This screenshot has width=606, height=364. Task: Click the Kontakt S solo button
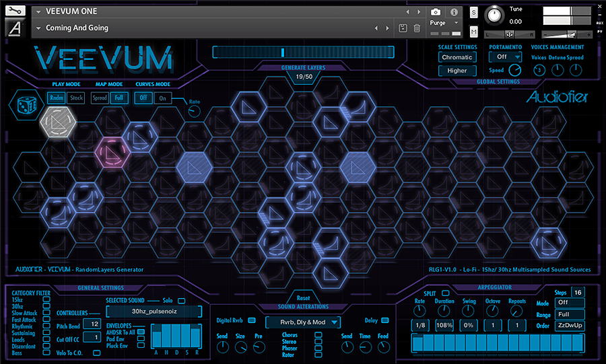click(x=474, y=13)
